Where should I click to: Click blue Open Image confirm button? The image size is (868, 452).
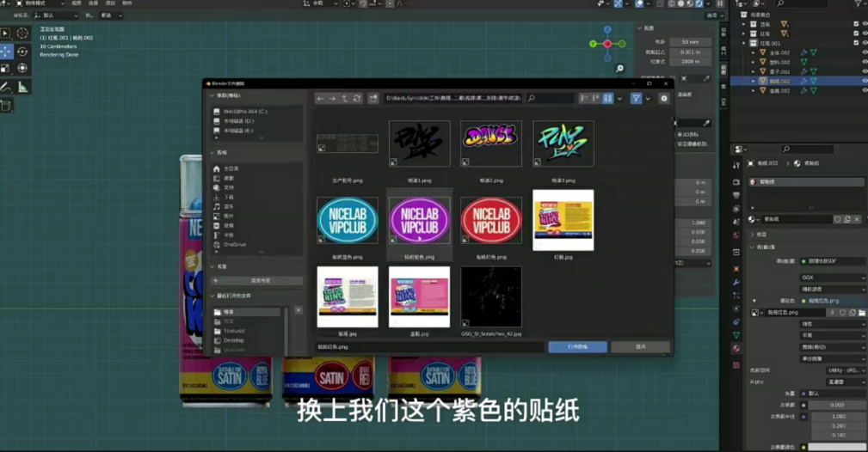click(x=577, y=347)
